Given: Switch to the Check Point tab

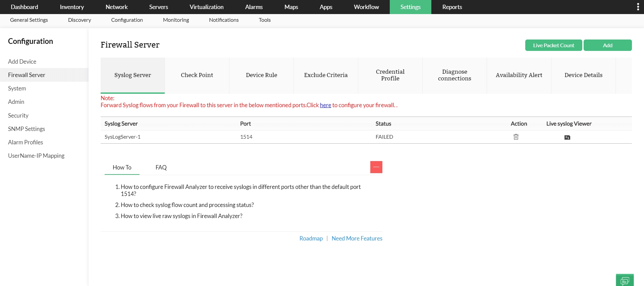Looking at the screenshot, I should (x=197, y=75).
